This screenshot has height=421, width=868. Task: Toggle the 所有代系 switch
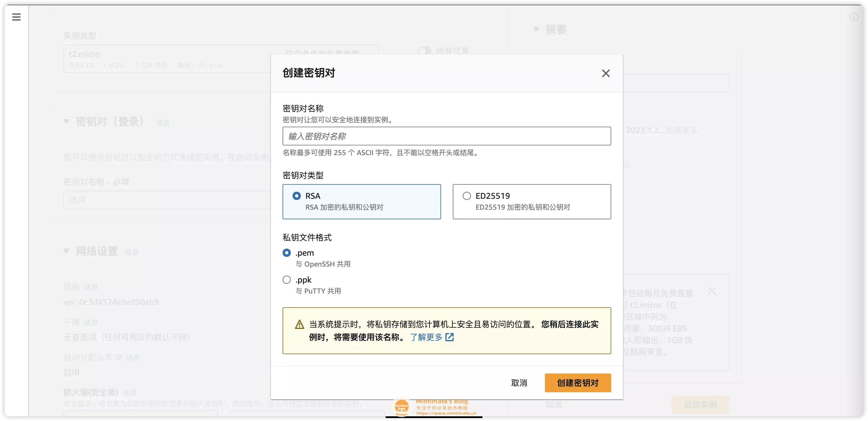424,51
